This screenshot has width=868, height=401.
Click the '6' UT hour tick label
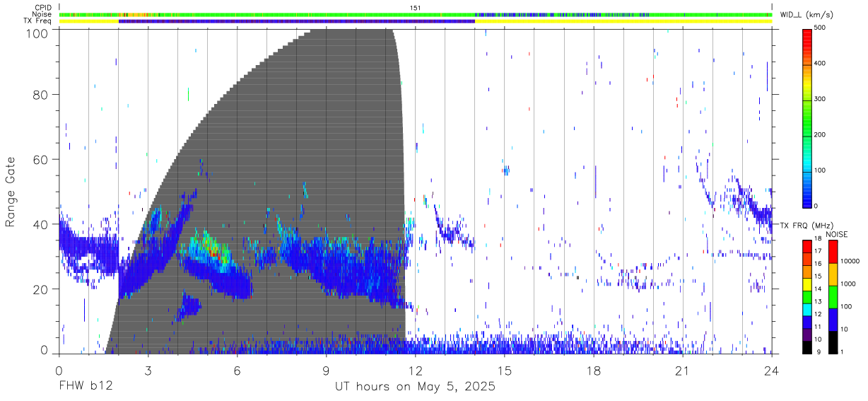(x=237, y=370)
